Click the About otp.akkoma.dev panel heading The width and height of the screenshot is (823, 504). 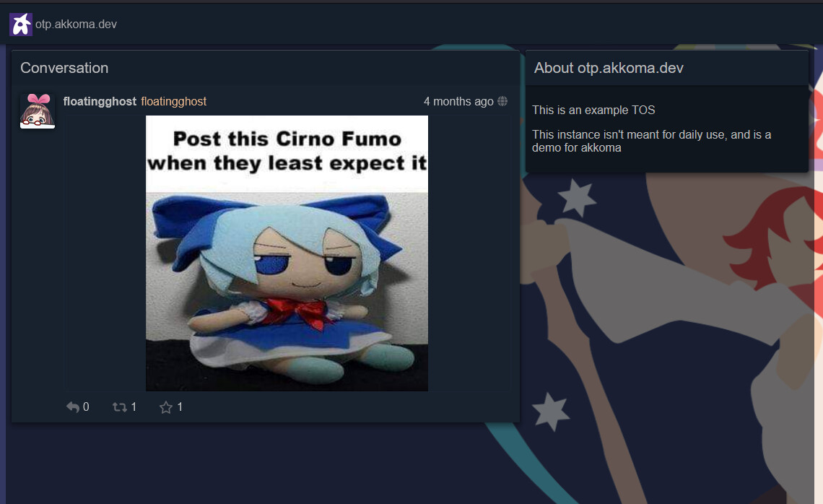point(609,68)
